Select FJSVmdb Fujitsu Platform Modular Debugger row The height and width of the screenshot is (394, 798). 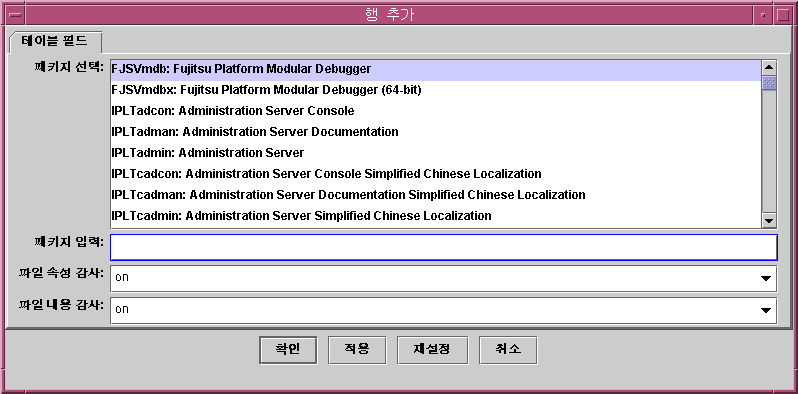[436, 69]
